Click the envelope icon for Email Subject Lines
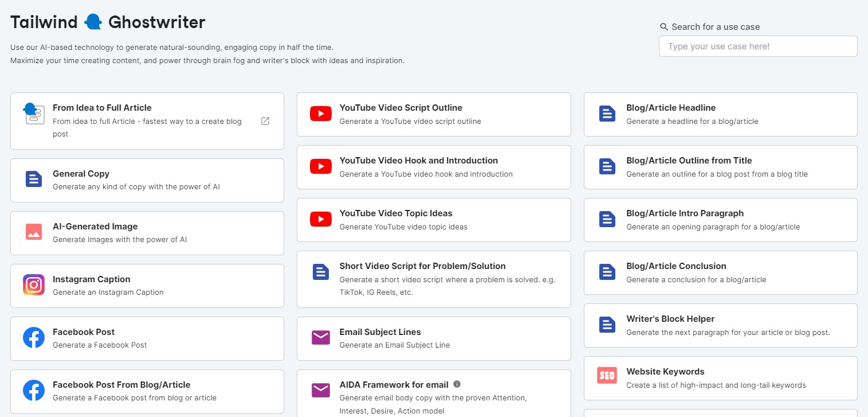Screen dimensions: 868x417 point(321,338)
